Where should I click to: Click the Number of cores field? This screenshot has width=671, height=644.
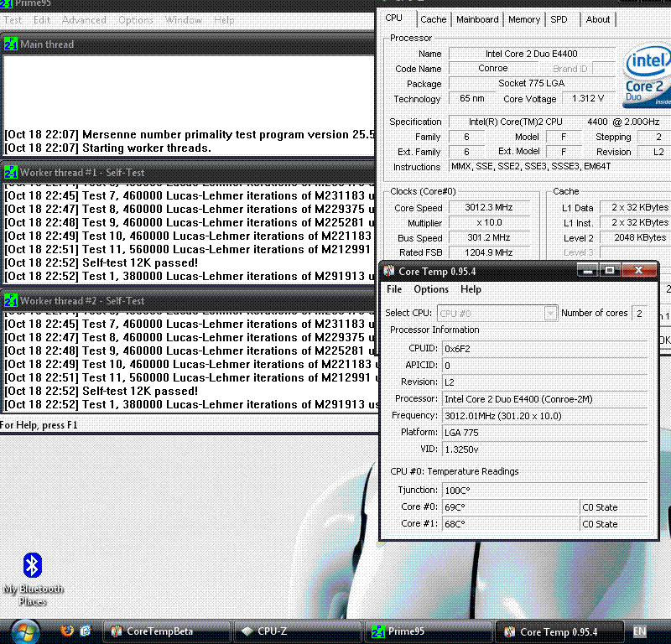[x=639, y=314]
